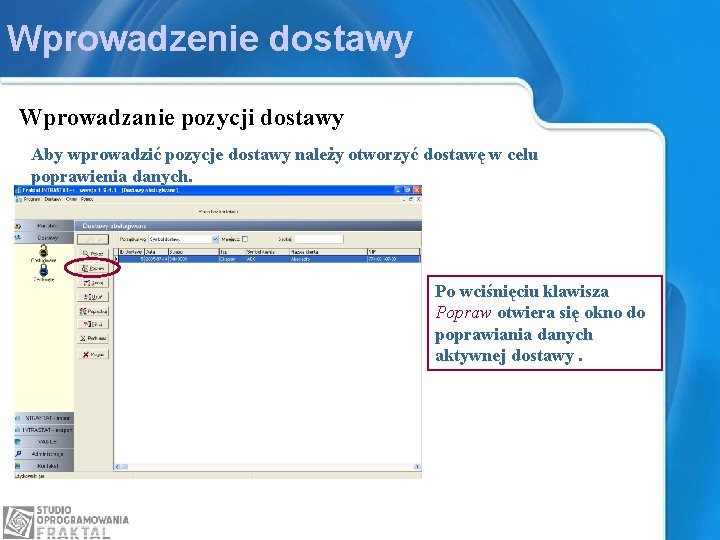
Task: Click the left arrow of the horizontal scrollbar
Action: (118, 467)
